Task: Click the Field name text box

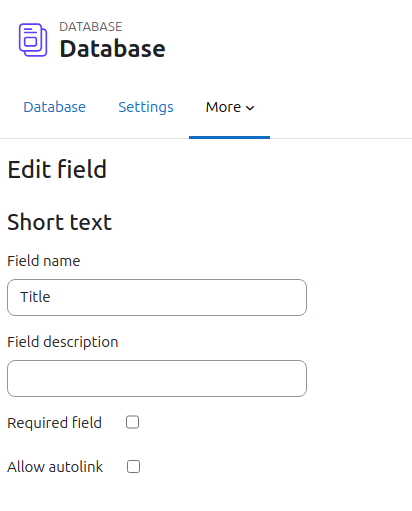Action: (x=157, y=297)
